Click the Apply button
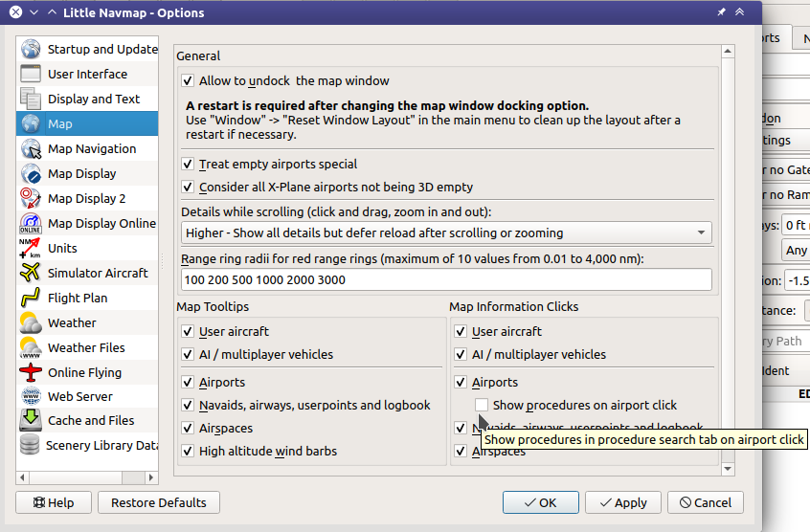Screen dimensions: 810x532 tap(623, 502)
